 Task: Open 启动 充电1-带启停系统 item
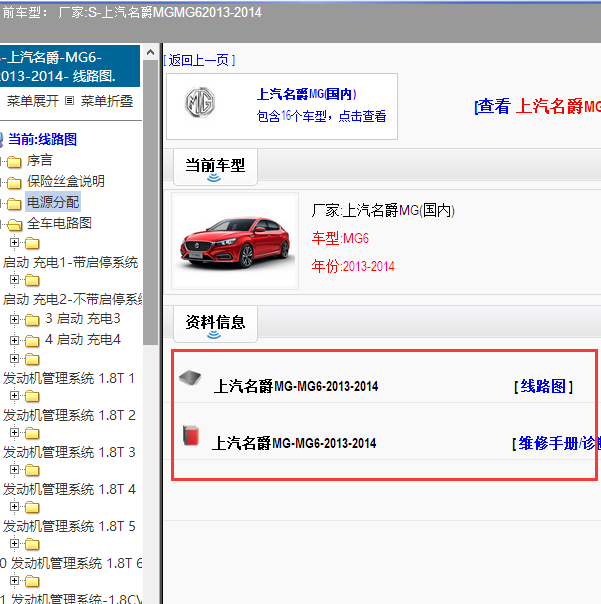[71, 262]
